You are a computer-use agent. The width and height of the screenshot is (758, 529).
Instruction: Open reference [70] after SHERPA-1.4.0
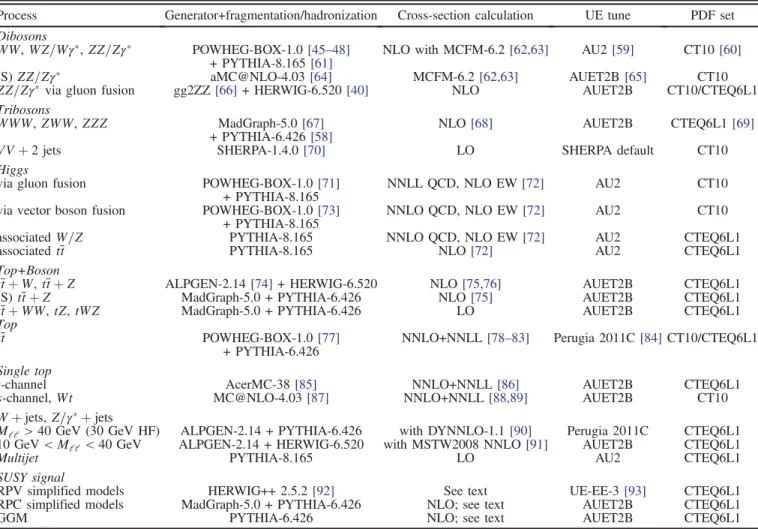pyautogui.click(x=314, y=150)
